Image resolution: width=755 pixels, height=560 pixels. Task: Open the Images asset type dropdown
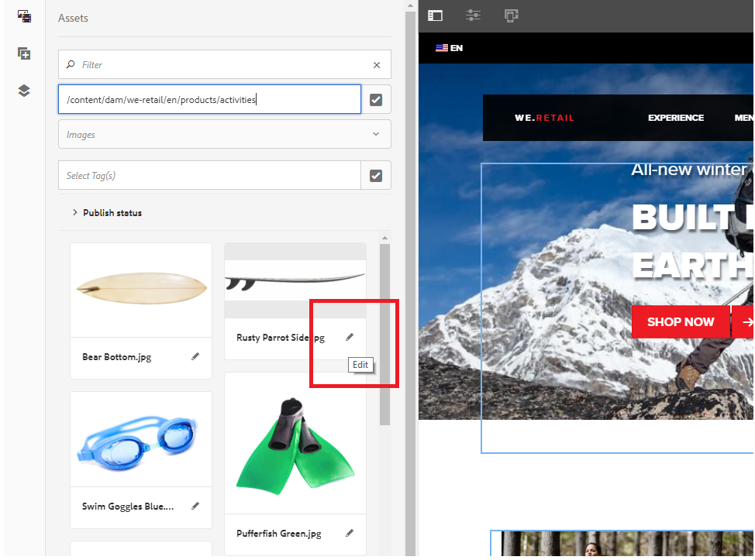[x=224, y=134]
